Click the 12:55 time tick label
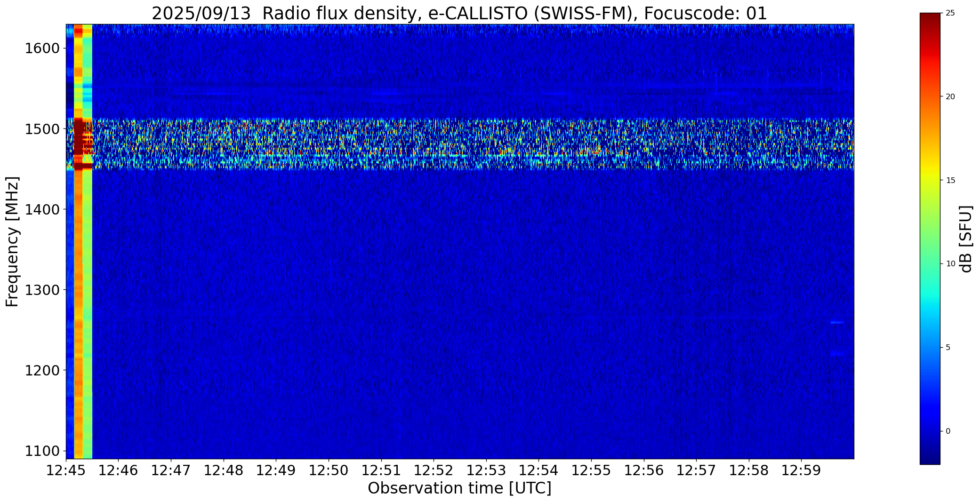This screenshot has width=980, height=502. point(591,470)
